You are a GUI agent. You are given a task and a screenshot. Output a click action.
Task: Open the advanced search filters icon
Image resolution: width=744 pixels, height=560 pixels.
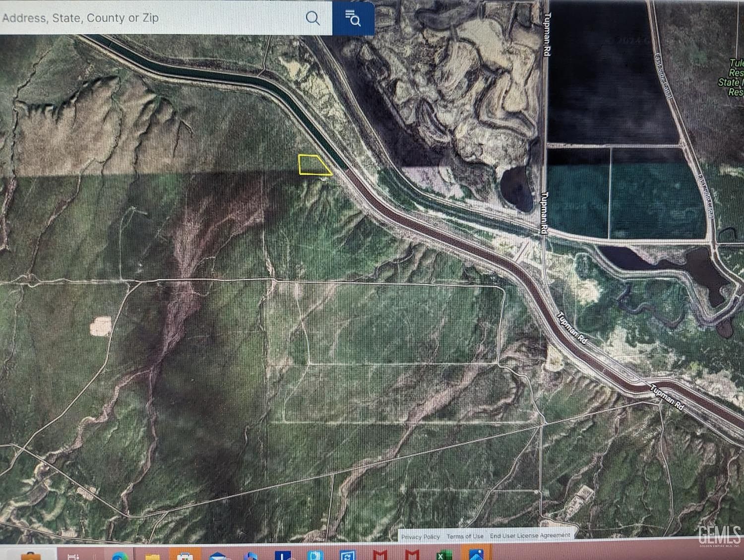pos(352,18)
